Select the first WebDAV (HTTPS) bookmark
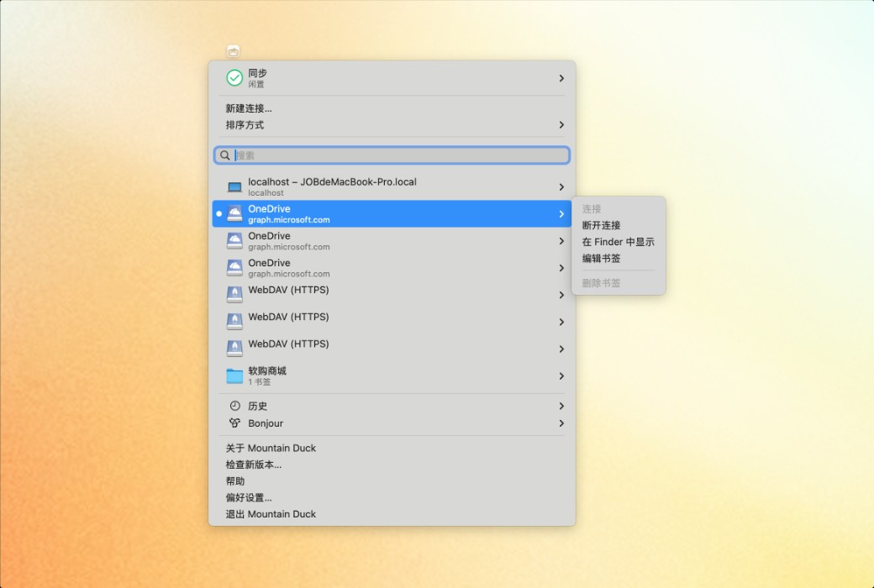 (392, 295)
